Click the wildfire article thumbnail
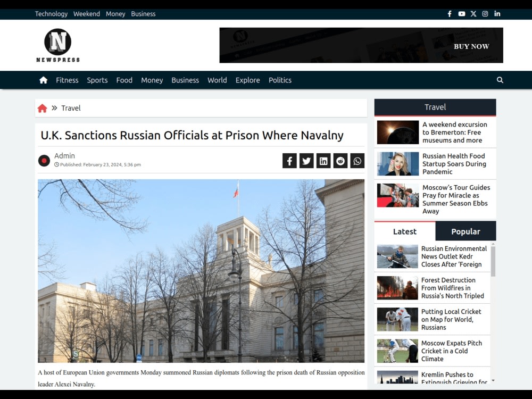532x399 pixels. point(397,288)
